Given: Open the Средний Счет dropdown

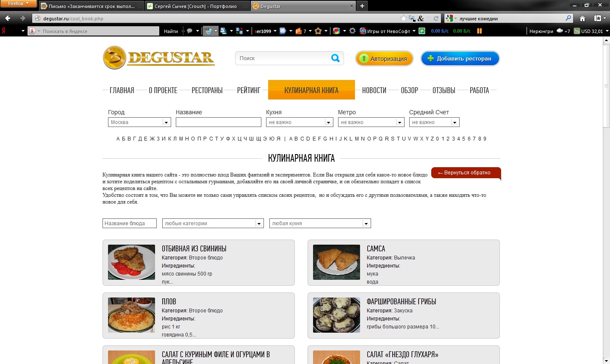Looking at the screenshot, I should click(434, 122).
